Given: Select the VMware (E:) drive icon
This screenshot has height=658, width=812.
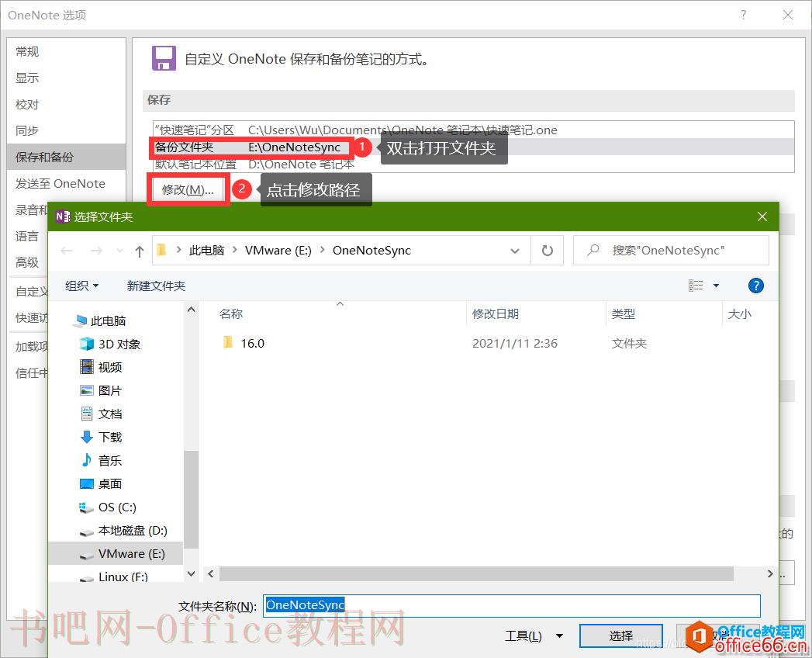Looking at the screenshot, I should click(87, 555).
